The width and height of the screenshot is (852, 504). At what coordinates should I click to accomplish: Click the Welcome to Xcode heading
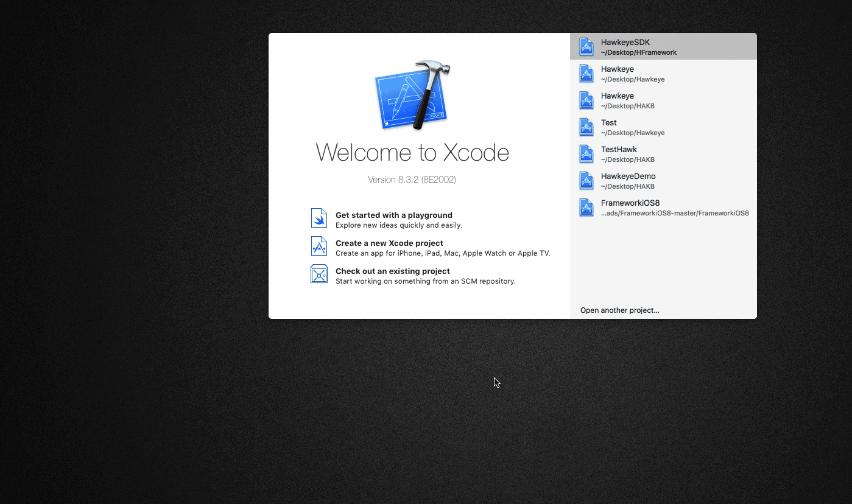(x=412, y=152)
